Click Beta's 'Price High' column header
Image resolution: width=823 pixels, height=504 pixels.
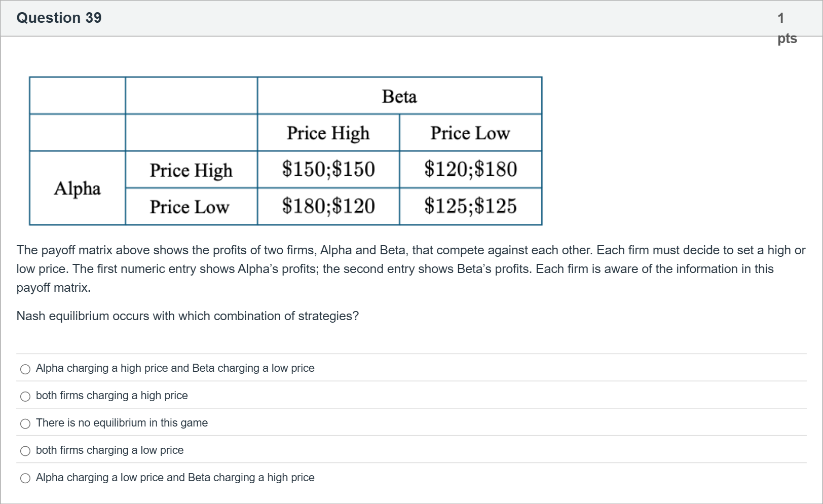pyautogui.click(x=328, y=133)
